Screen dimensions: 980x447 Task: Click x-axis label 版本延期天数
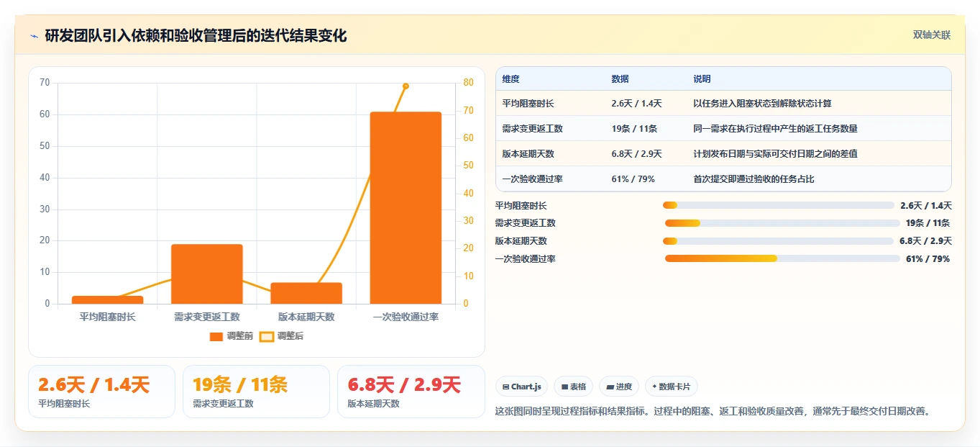point(306,317)
